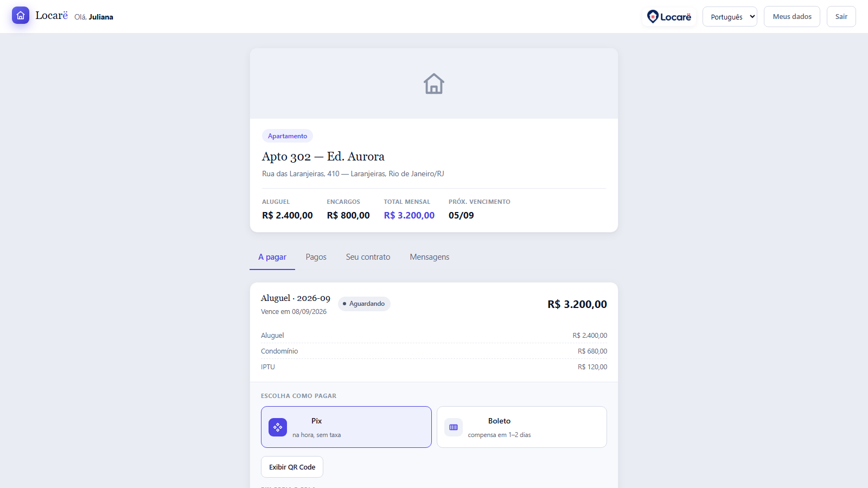Go to the Mensagens tab

click(430, 257)
